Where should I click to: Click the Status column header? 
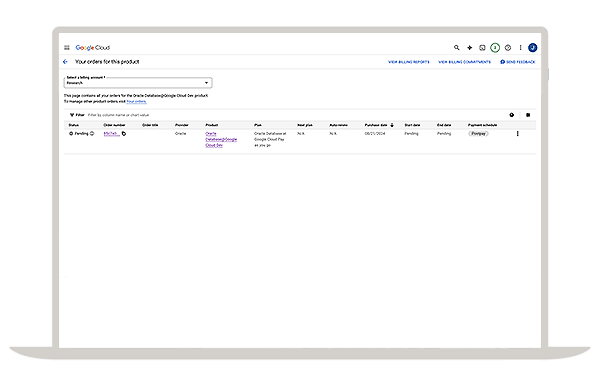[x=73, y=125]
